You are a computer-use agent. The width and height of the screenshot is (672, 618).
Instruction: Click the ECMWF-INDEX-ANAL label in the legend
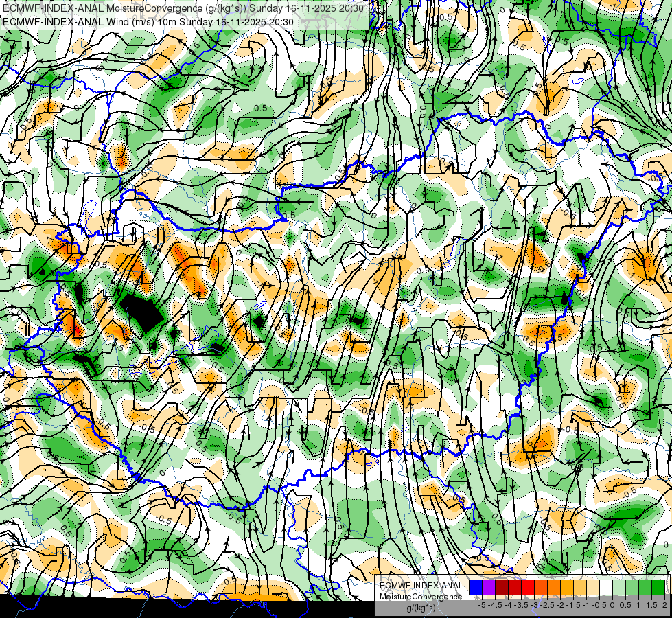pos(421,586)
